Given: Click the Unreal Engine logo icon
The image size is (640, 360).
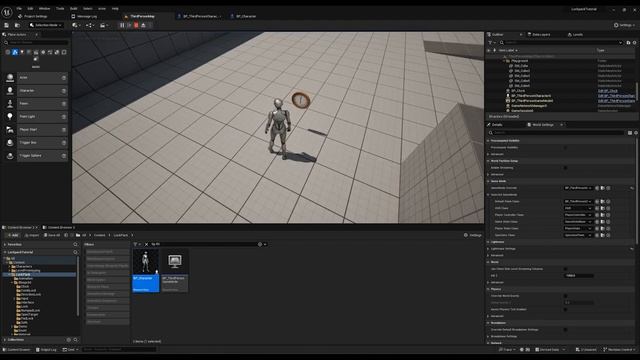Looking at the screenshot, I should pyautogui.click(x=7, y=12).
